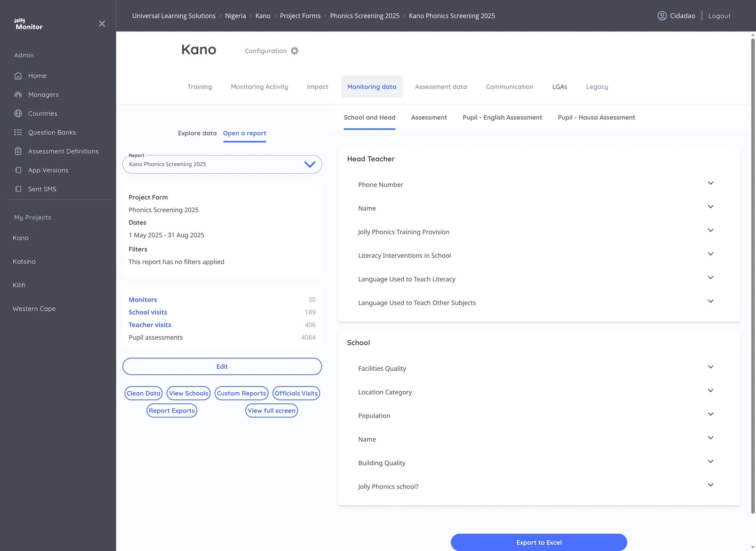Screen dimensions: 756x551
Task: Click the Nigeria breadcrumb
Action: (x=235, y=16)
